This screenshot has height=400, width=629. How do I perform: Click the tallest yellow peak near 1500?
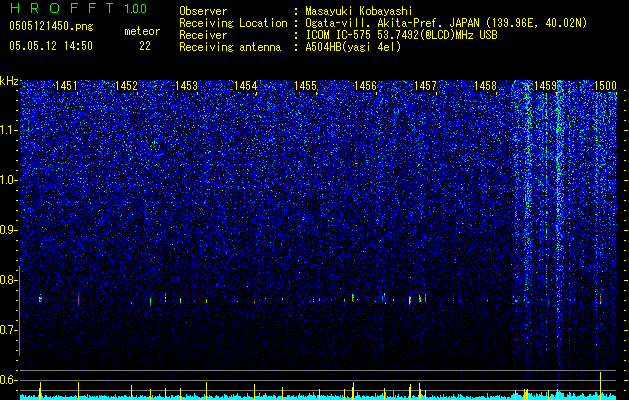pyautogui.click(x=601, y=385)
